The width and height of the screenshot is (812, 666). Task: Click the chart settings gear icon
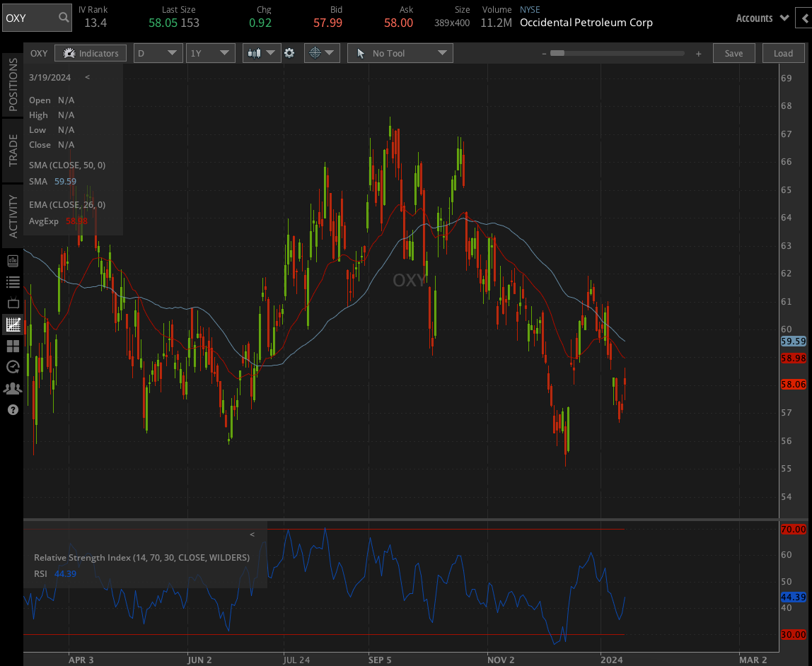[291, 53]
